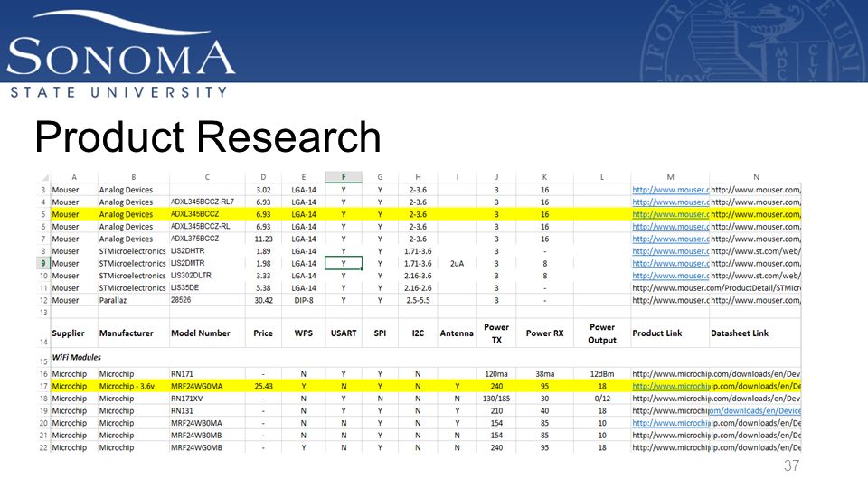Select the bold row 9 header

43,263
